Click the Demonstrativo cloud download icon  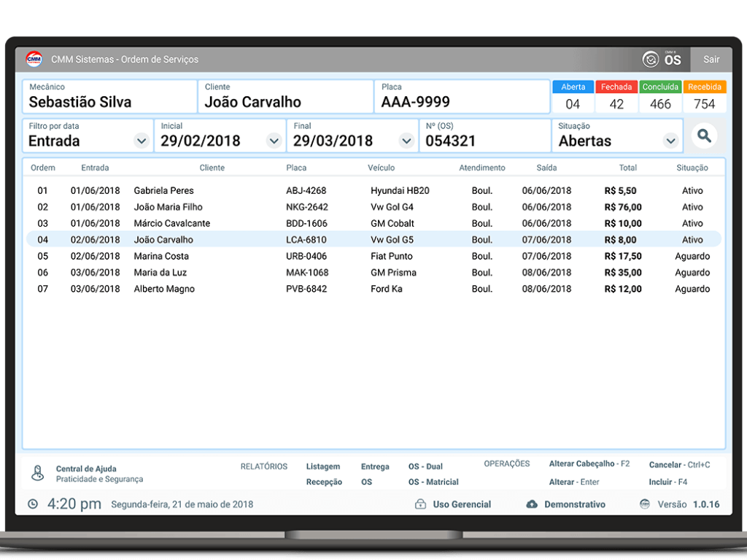(532, 504)
